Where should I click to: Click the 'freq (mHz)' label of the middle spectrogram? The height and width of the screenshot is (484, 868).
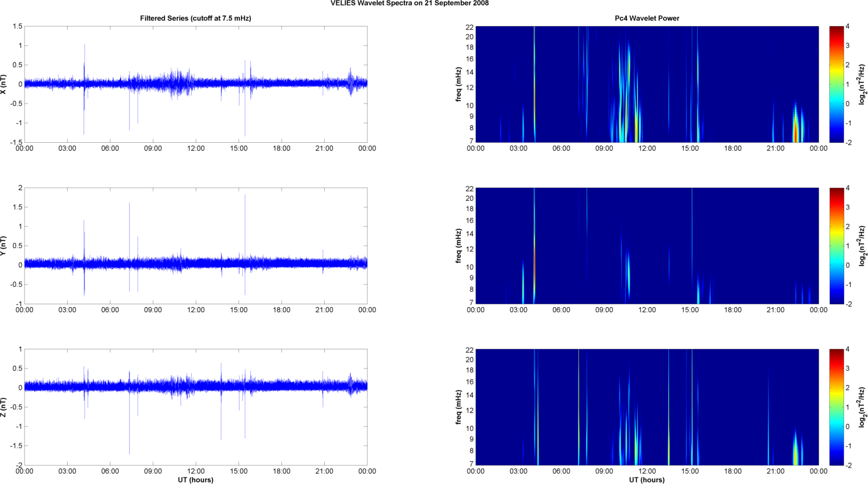458,246
